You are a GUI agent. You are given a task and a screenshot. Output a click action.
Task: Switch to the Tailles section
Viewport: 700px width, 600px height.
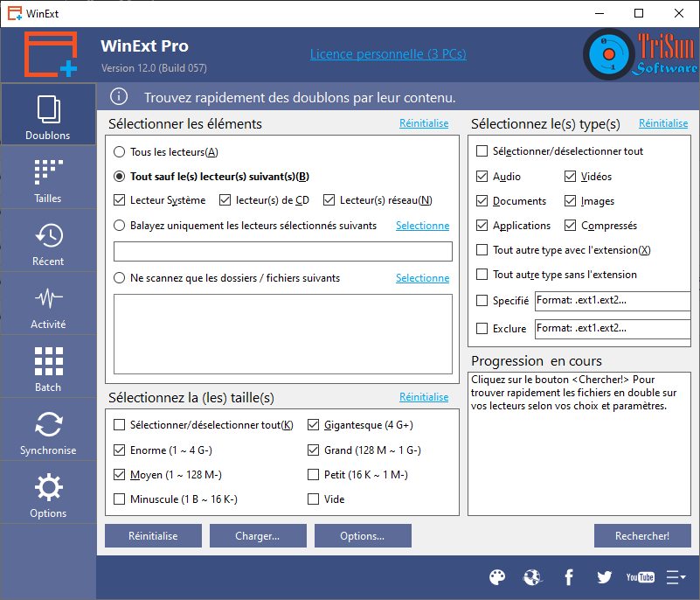[48, 178]
